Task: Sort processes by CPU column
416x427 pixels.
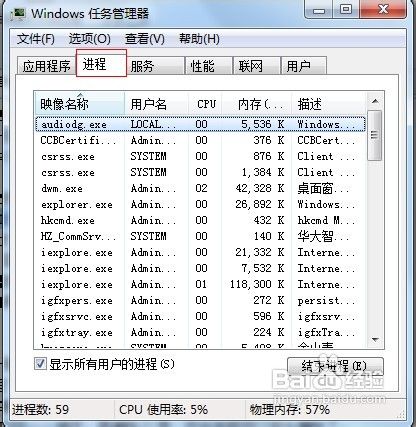Action: click(x=205, y=104)
